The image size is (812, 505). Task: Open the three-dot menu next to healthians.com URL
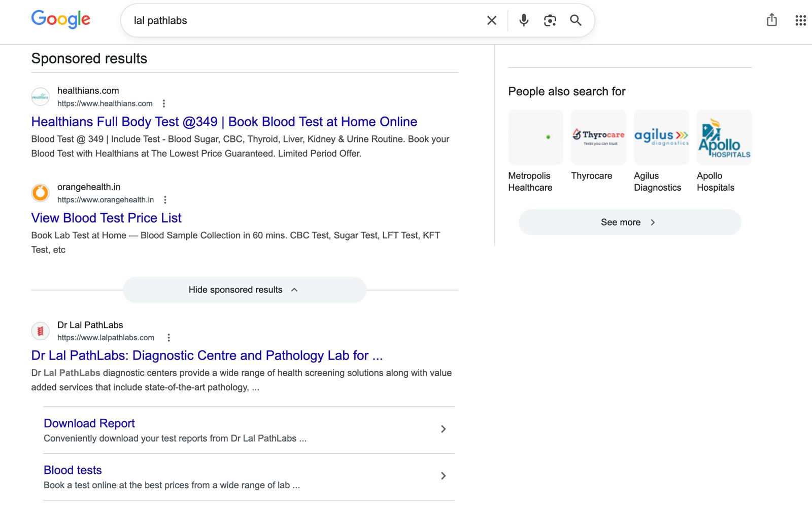(x=163, y=103)
